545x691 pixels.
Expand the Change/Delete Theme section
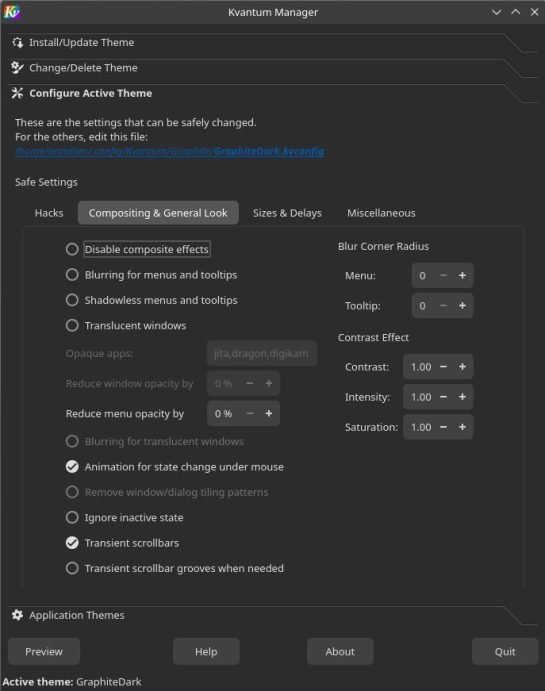pos(272,68)
